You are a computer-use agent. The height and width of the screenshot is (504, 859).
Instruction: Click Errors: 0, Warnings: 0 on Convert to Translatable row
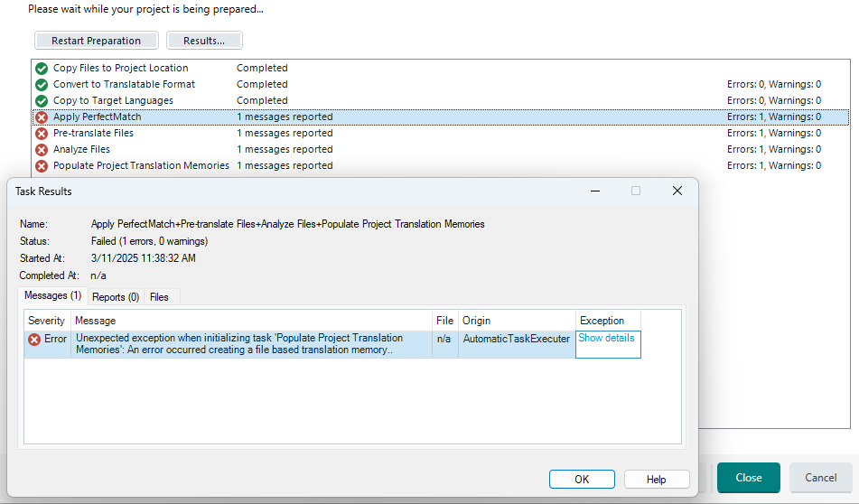(x=774, y=84)
